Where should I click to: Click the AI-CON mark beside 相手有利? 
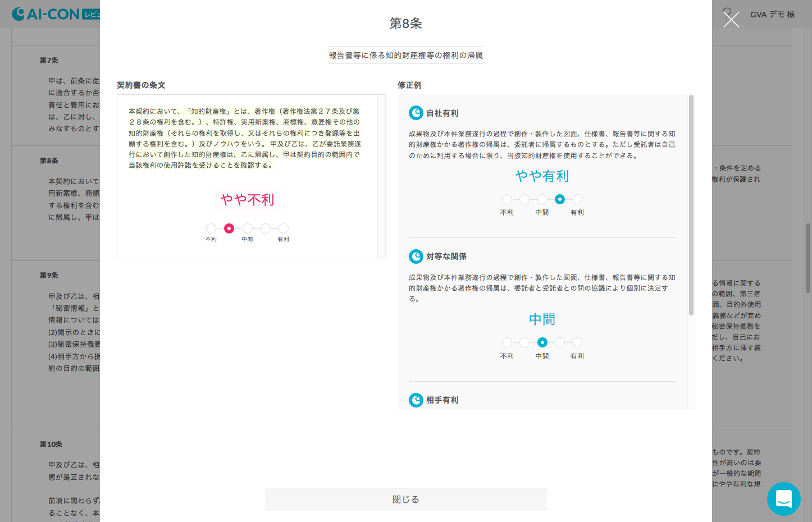pos(416,400)
